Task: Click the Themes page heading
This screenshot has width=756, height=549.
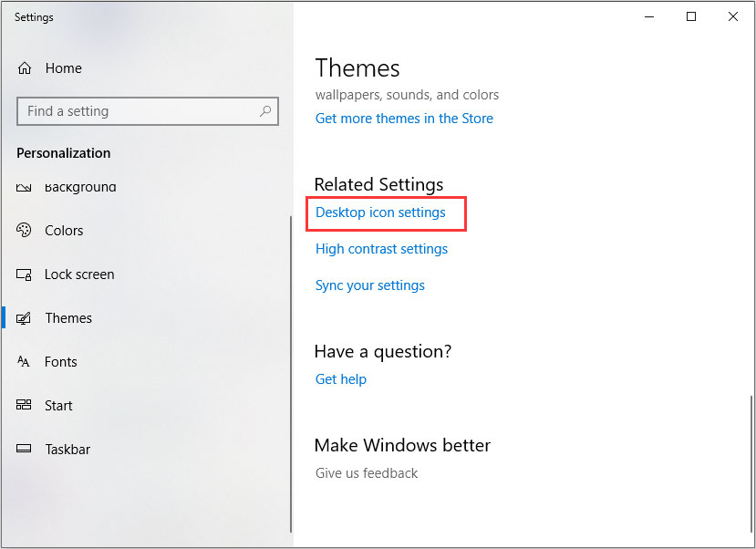Action: click(357, 68)
